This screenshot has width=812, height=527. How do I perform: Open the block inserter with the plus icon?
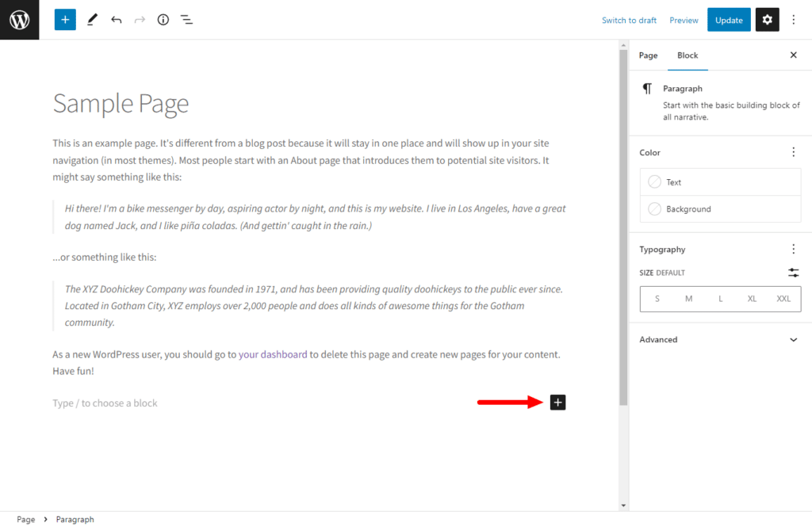pos(64,19)
